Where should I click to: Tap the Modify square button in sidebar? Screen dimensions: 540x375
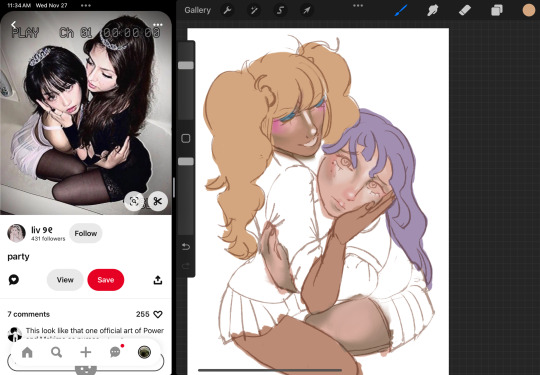pos(186,138)
